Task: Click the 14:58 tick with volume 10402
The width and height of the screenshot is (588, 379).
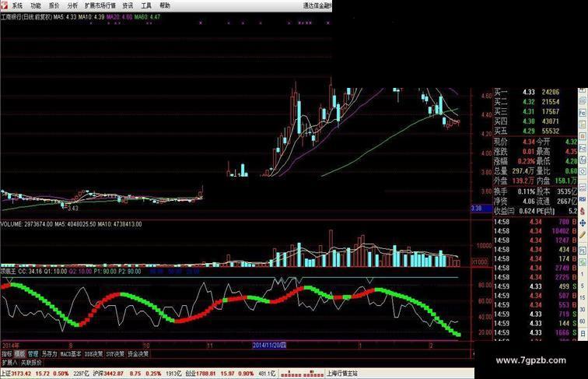Action: [535, 231]
